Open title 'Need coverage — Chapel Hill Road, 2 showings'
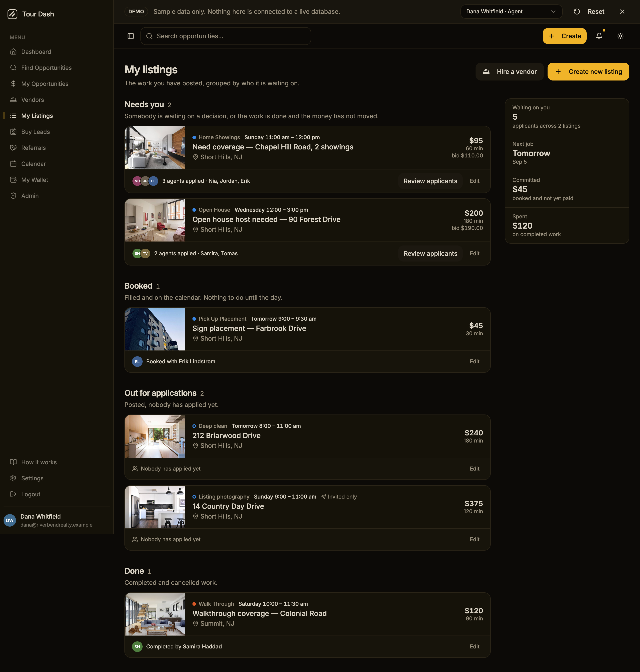 [273, 147]
